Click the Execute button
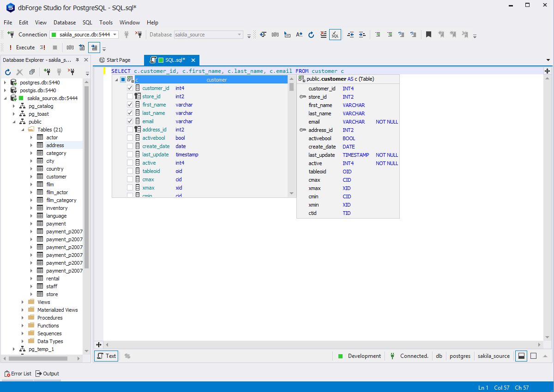This screenshot has width=554, height=392. (21, 48)
